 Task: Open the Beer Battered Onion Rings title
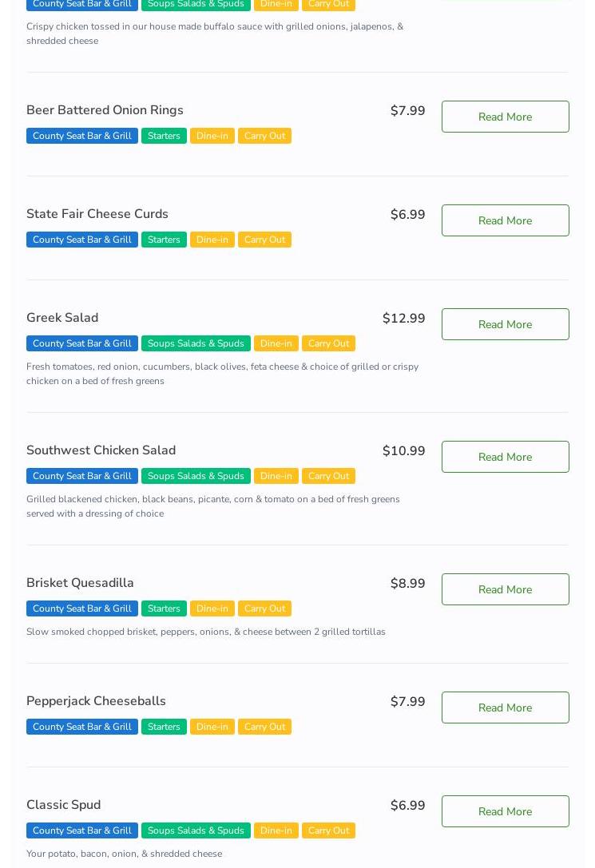tap(105, 110)
